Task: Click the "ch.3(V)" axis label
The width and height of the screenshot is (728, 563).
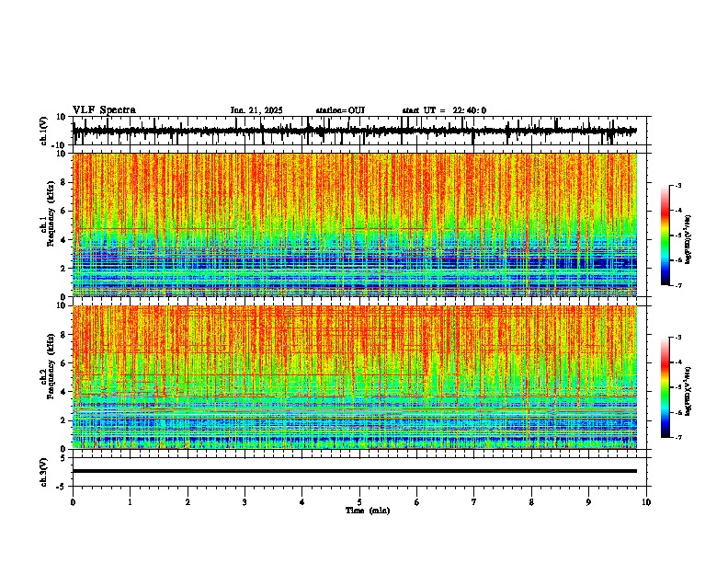Action: tap(44, 472)
